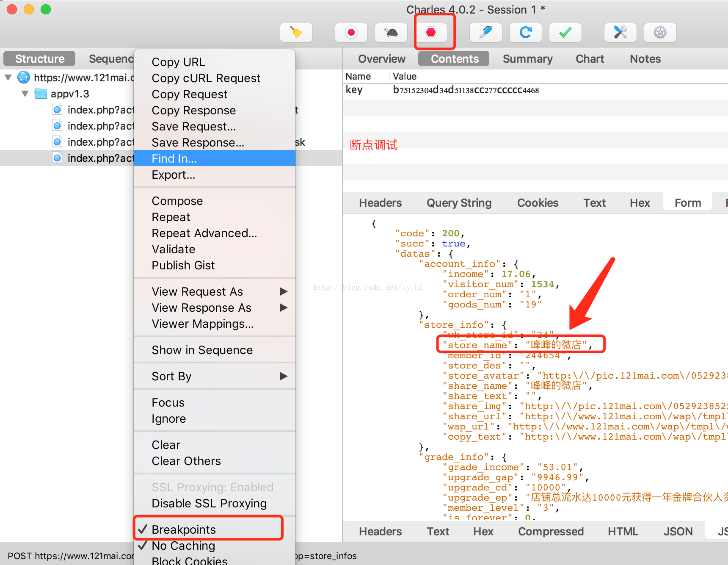
Task: Click the Value column header
Action: tap(559, 76)
